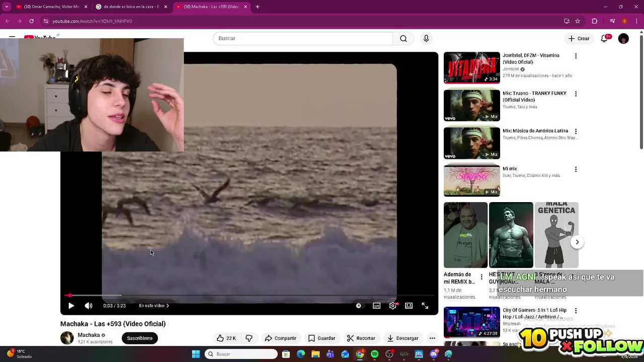Image resolution: width=644 pixels, height=362 pixels.
Task: Open MALA GENETICA short
Action: [x=556, y=235]
